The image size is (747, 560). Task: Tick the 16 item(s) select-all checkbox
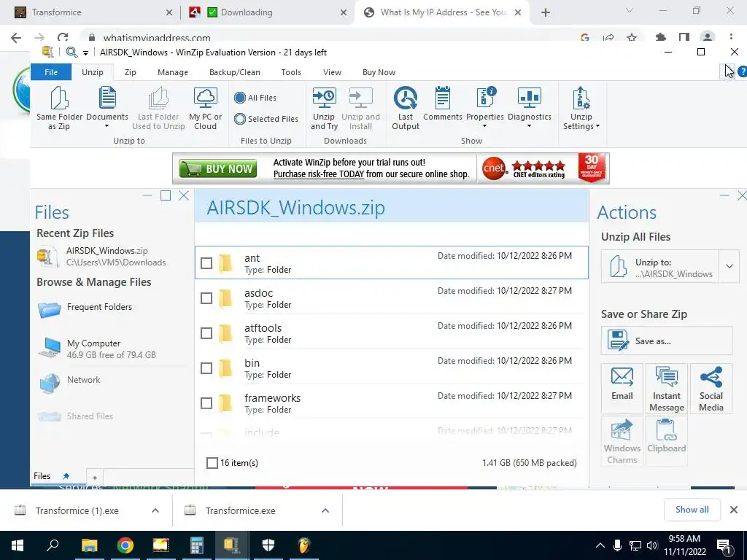(x=212, y=463)
